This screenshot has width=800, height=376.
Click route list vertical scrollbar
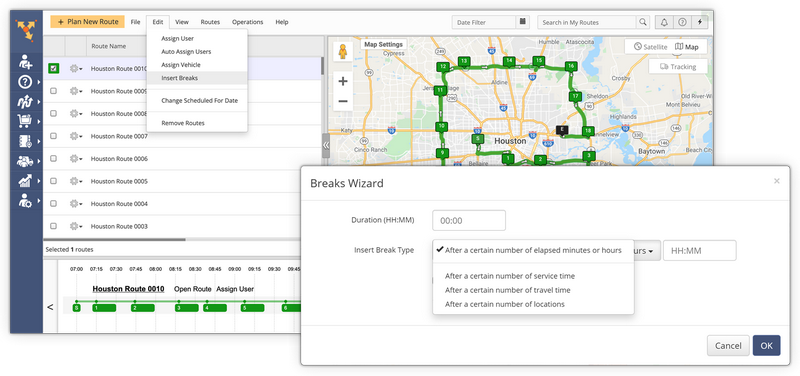point(322,66)
